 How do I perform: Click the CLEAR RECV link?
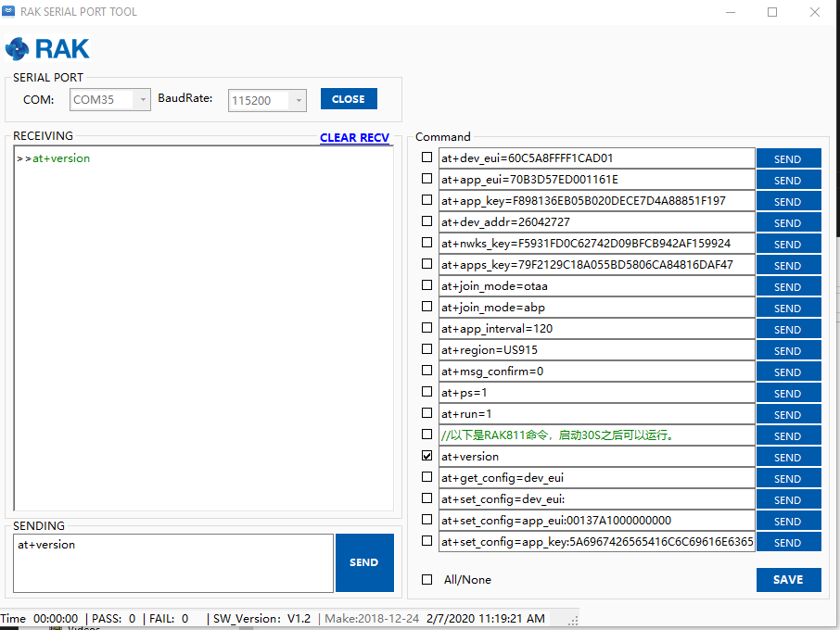tap(354, 138)
